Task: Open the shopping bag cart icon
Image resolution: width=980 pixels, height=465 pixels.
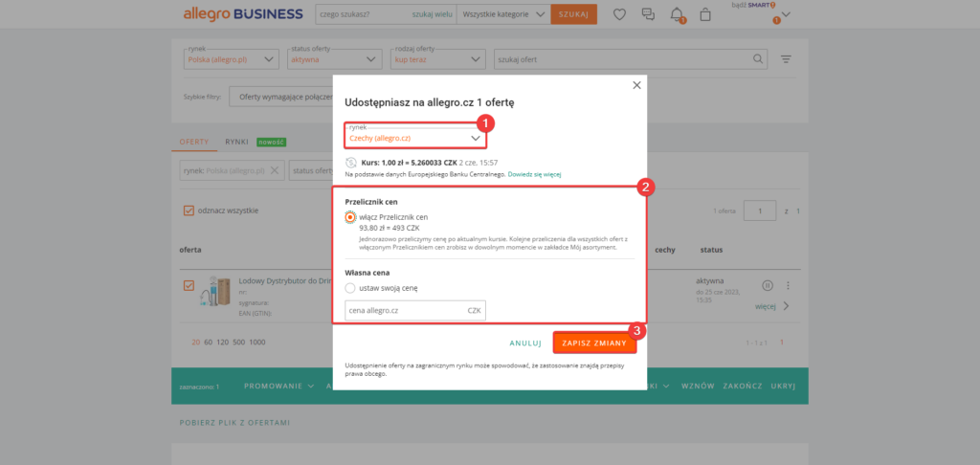Action: coord(705,14)
